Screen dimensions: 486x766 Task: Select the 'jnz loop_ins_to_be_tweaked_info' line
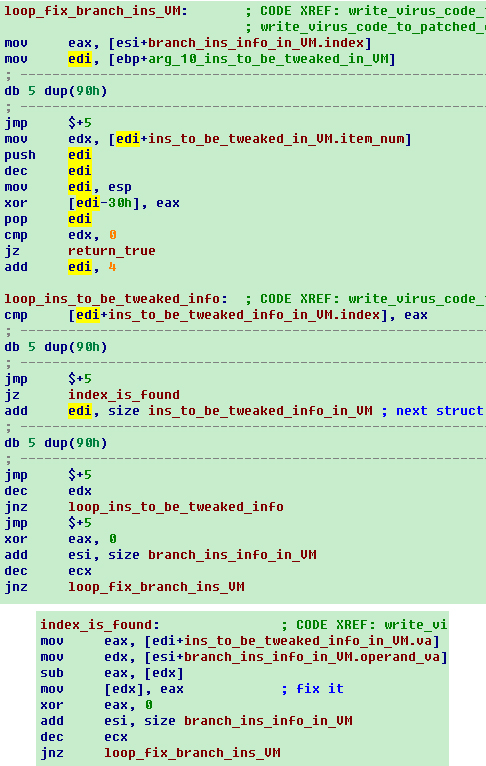pyautogui.click(x=144, y=507)
